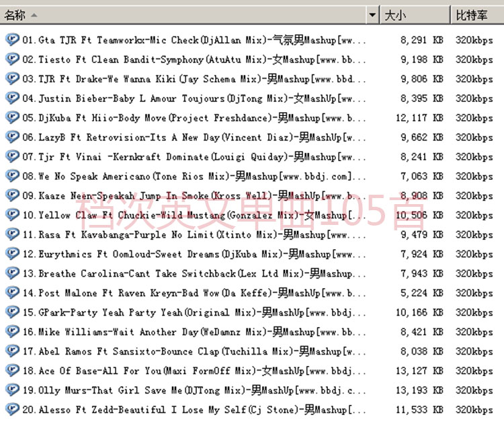The height and width of the screenshot is (421, 504).
Task: Click the file icon for 09.Kaaze Neen-Speakah
Action: (x=12, y=195)
